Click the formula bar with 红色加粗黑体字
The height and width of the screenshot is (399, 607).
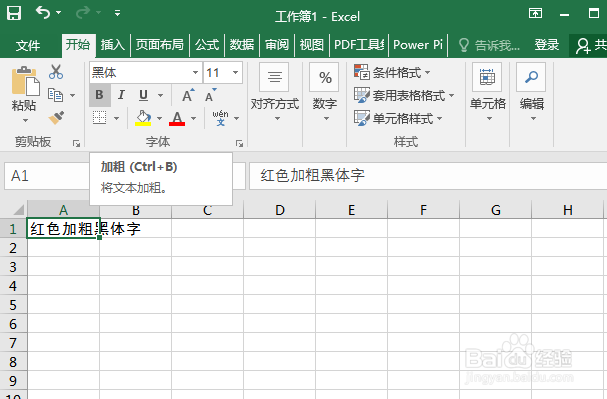point(428,176)
